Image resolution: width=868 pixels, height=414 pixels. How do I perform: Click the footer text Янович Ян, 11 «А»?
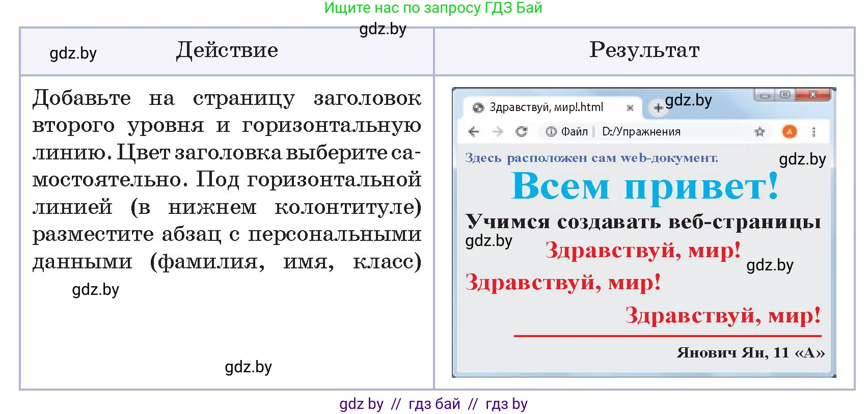tap(750, 352)
